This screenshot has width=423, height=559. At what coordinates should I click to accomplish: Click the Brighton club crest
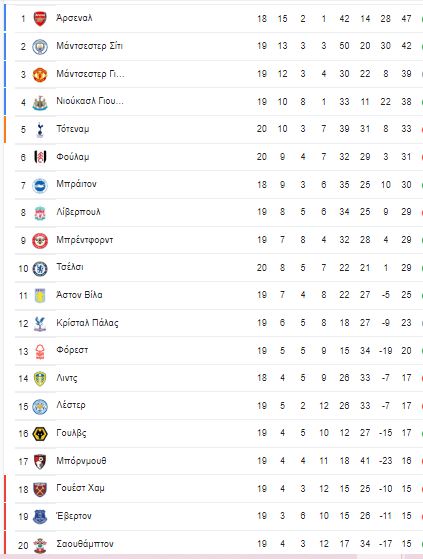pyautogui.click(x=40, y=185)
